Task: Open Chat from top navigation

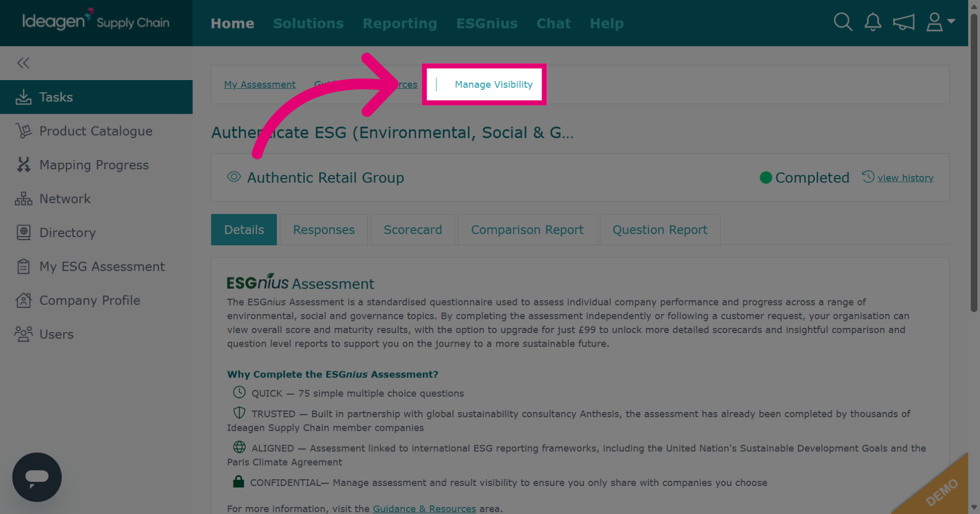Action: [x=553, y=23]
